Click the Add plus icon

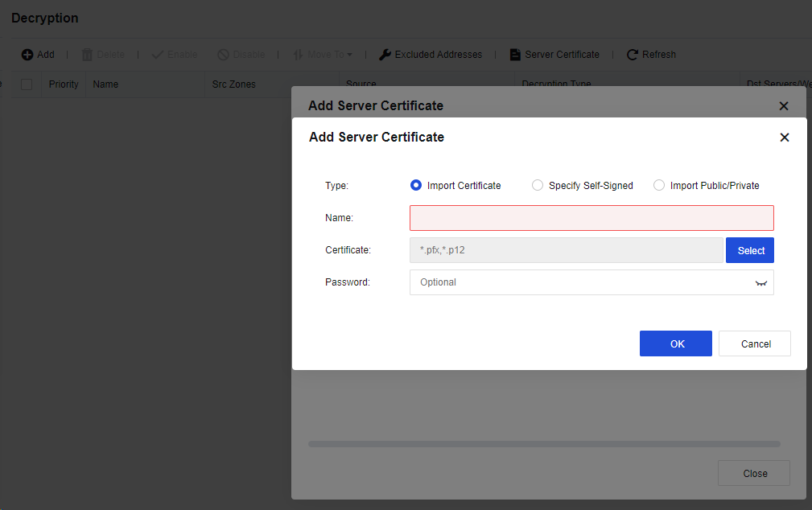(x=27, y=55)
